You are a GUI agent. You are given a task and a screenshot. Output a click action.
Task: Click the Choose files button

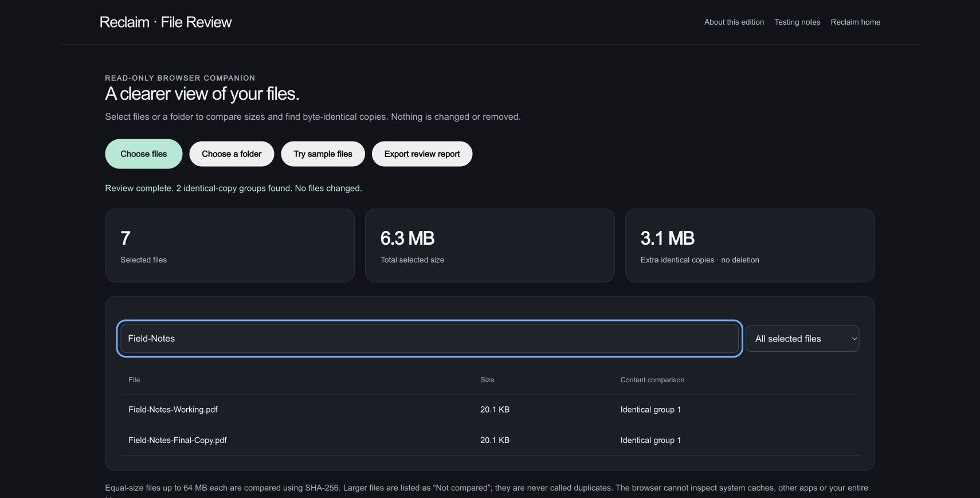click(143, 154)
